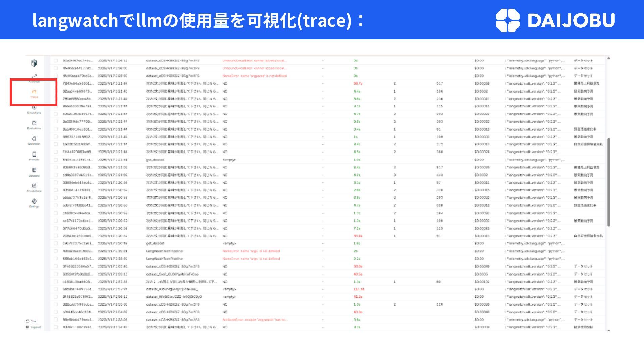Open the AttributeError langwatch error message

(x=255, y=319)
